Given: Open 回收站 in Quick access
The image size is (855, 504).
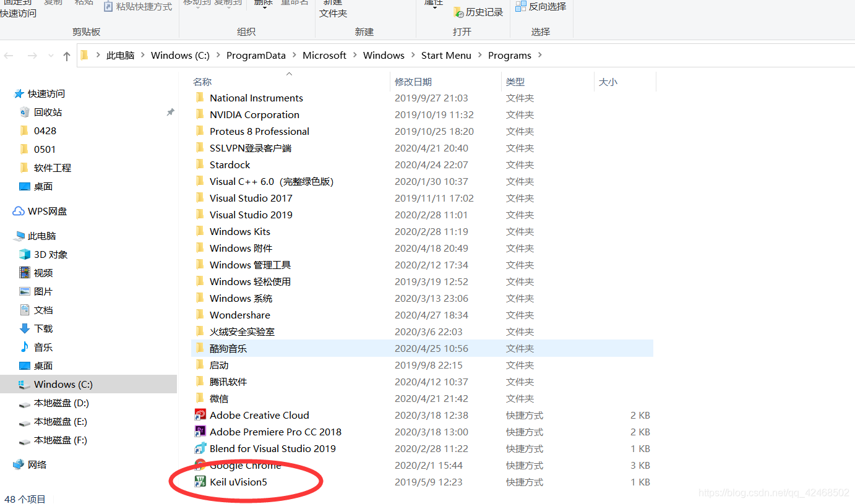Looking at the screenshot, I should 48,112.
